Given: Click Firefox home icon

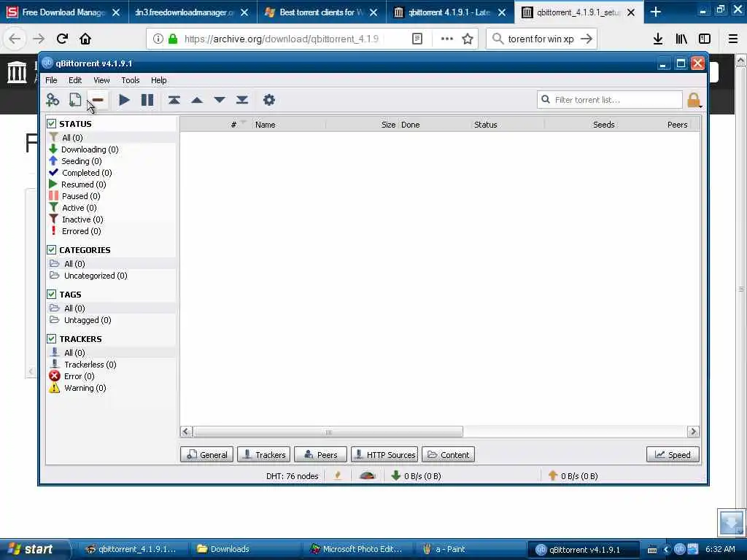Looking at the screenshot, I should point(85,39).
